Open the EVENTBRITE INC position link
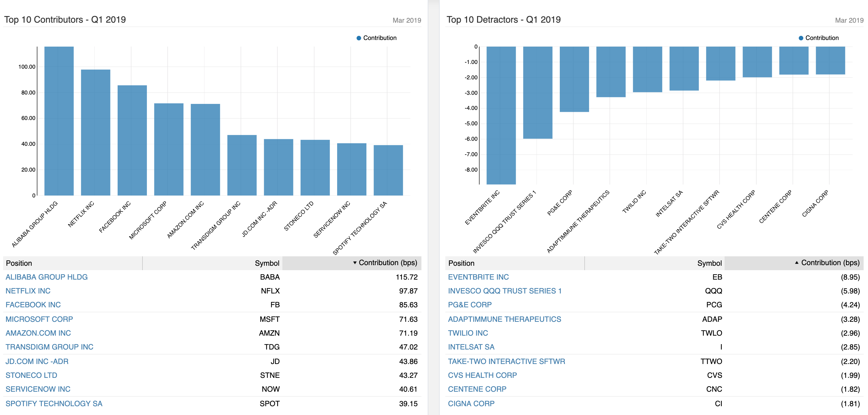The image size is (868, 415). (x=478, y=277)
